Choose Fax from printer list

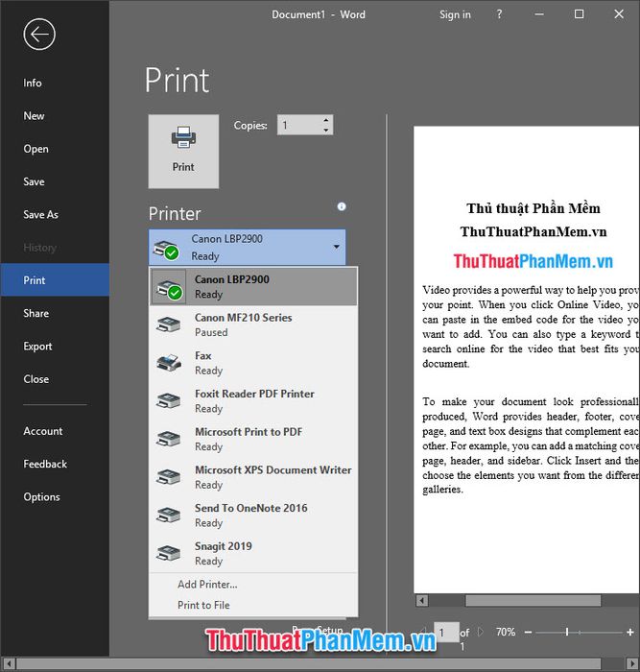(253, 363)
